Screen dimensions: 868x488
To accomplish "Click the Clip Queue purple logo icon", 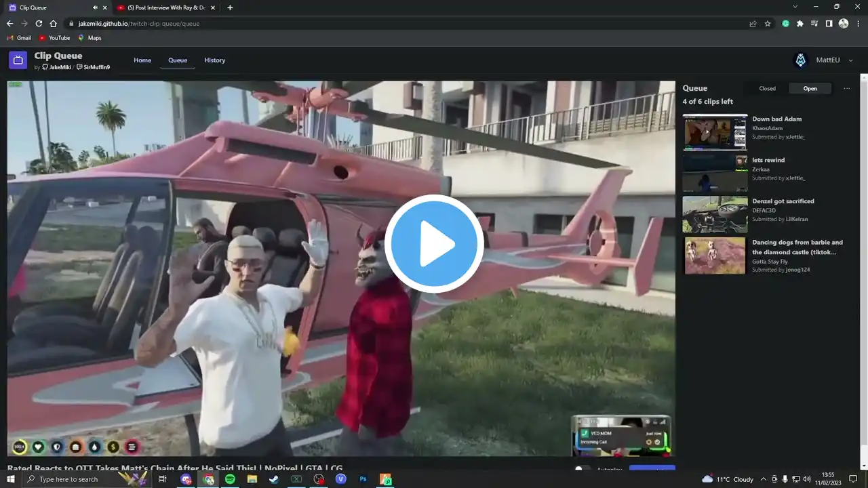I will [x=18, y=60].
